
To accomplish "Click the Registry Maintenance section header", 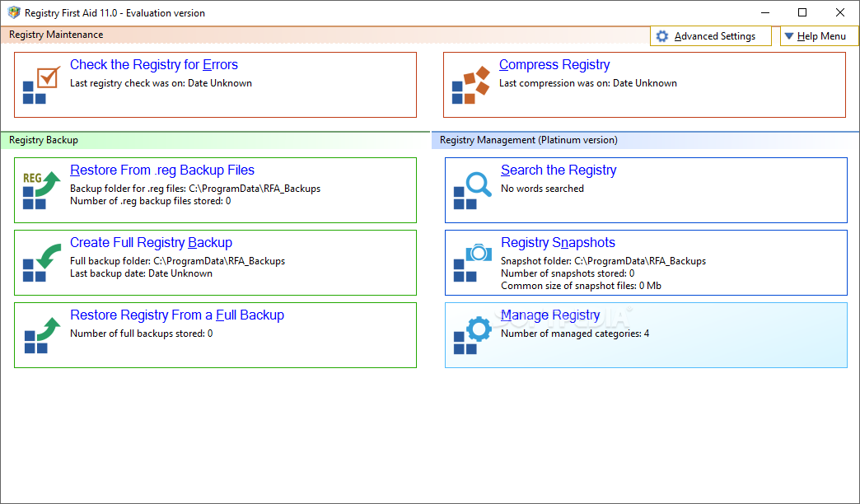I will [56, 35].
